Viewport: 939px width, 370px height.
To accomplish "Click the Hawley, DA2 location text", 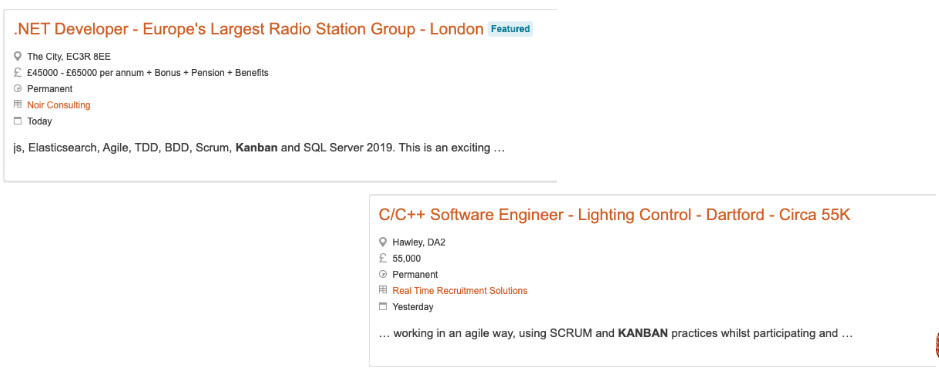I will (x=419, y=242).
